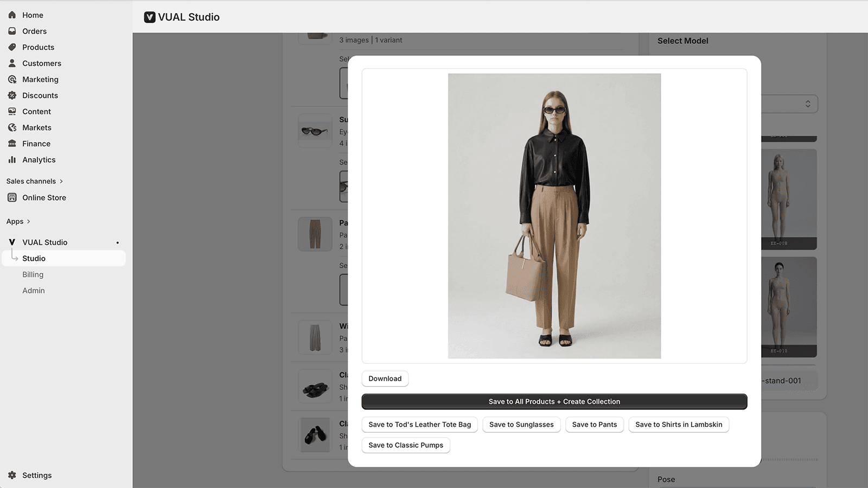Viewport: 868px width, 488px height.
Task: Click the Download button
Action: (x=385, y=378)
